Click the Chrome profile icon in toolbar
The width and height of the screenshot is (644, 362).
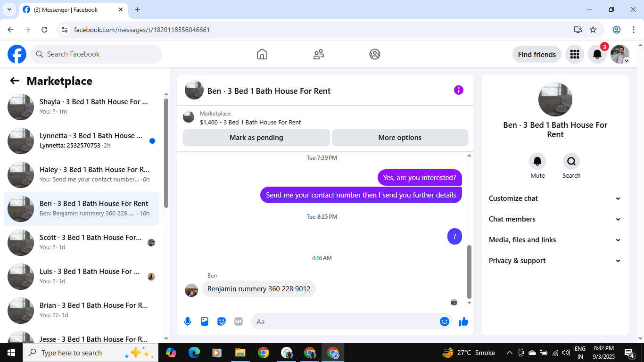617,30
